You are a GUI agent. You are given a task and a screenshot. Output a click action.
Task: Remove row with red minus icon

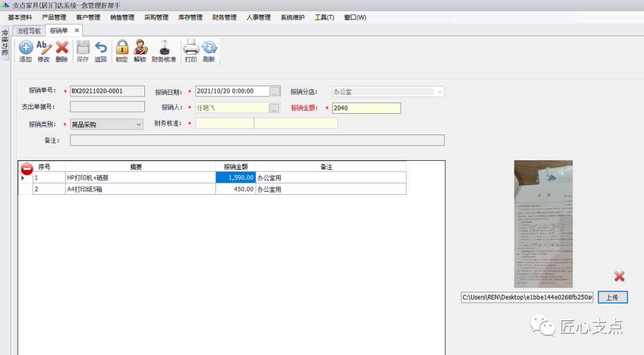coord(27,168)
